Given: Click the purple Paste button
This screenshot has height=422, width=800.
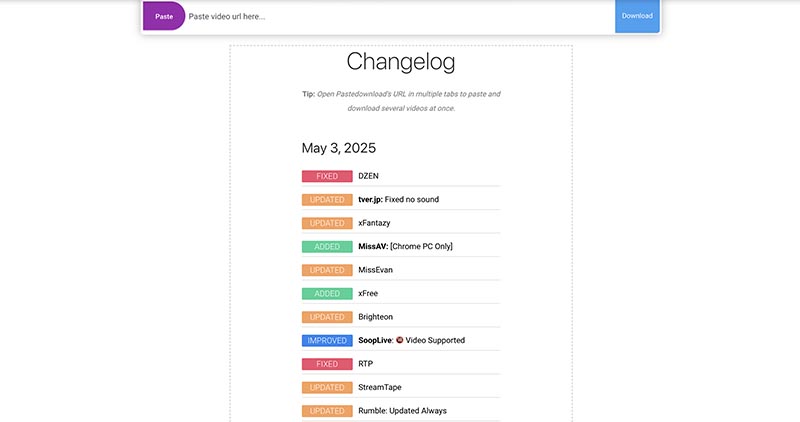Looking at the screenshot, I should coord(164,16).
